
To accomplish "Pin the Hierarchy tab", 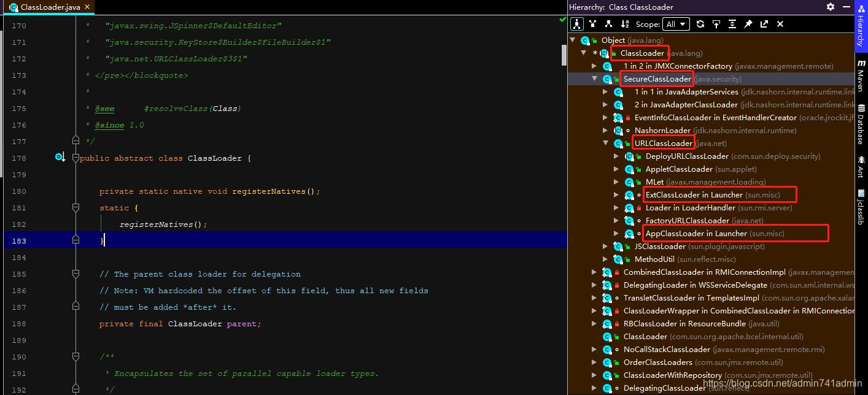I will (x=748, y=24).
